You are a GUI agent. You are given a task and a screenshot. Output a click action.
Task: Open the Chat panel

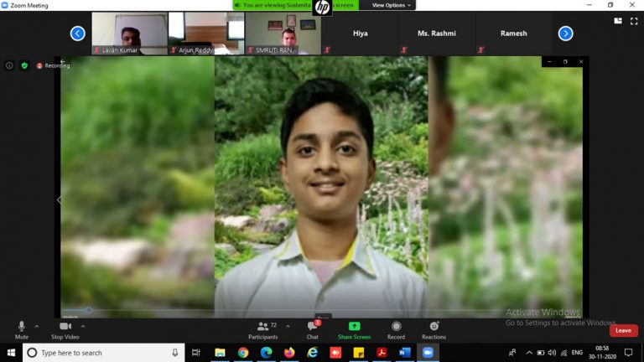click(x=313, y=330)
